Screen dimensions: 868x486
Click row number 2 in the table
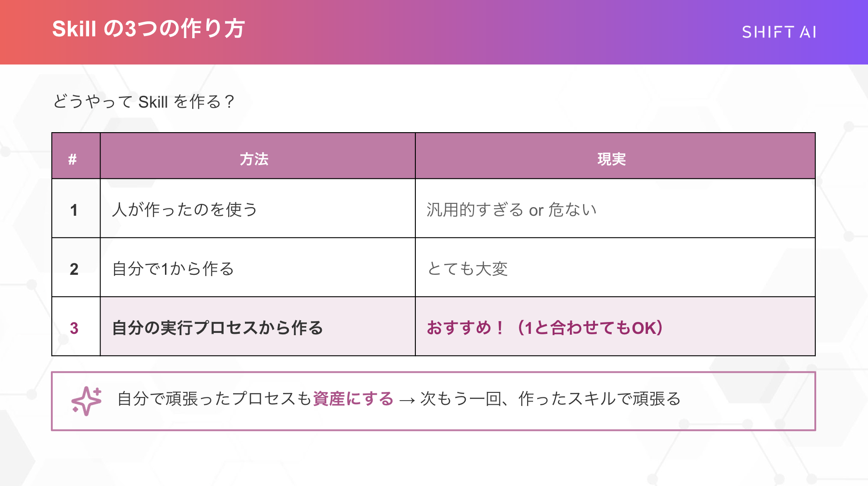coord(74,269)
